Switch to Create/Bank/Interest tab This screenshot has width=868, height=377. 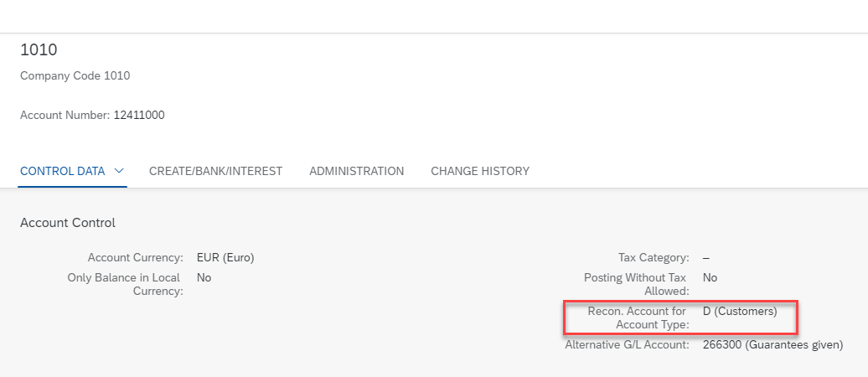pyautogui.click(x=215, y=171)
